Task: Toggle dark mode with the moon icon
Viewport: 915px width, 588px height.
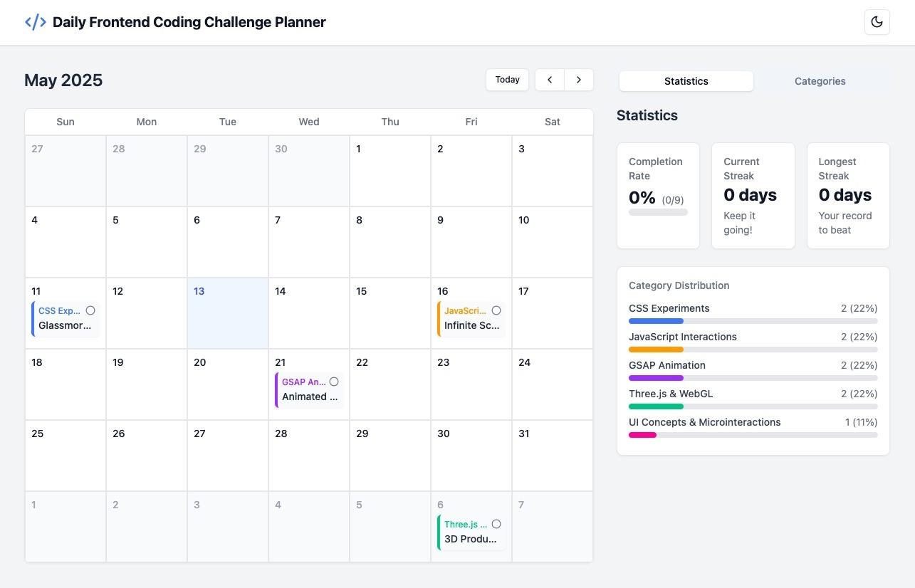Action: 877,22
